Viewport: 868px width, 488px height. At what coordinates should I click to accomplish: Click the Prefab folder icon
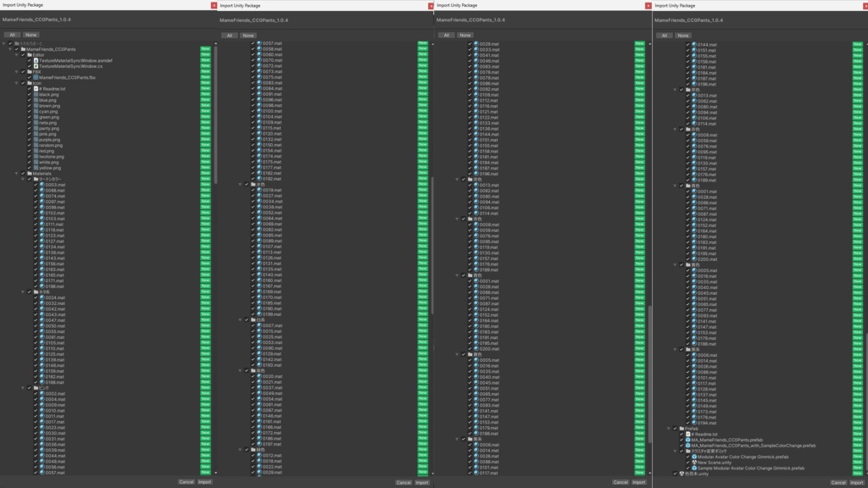[682, 428]
